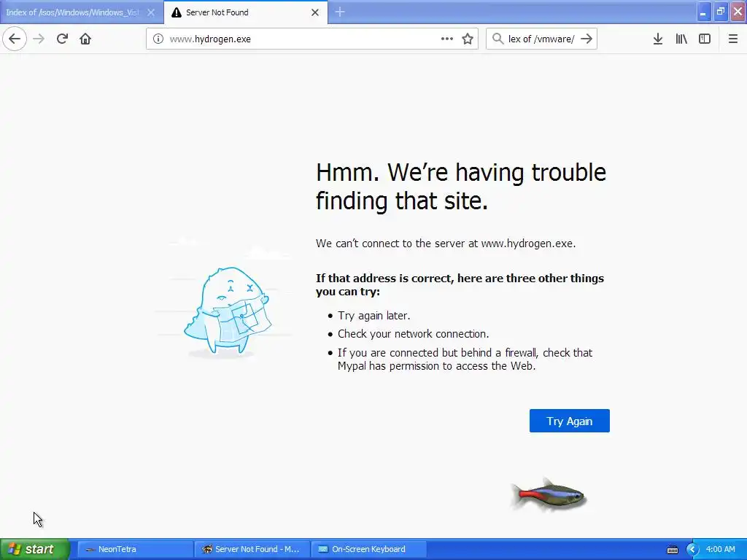Show the sidebars panel
This screenshot has height=560, width=747.
(x=705, y=39)
